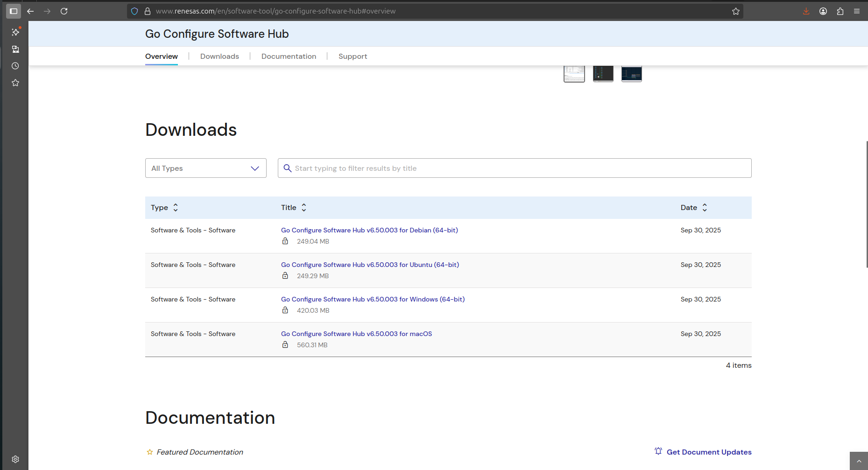
Task: Click the scroll-to-top arrow button
Action: tap(858, 461)
